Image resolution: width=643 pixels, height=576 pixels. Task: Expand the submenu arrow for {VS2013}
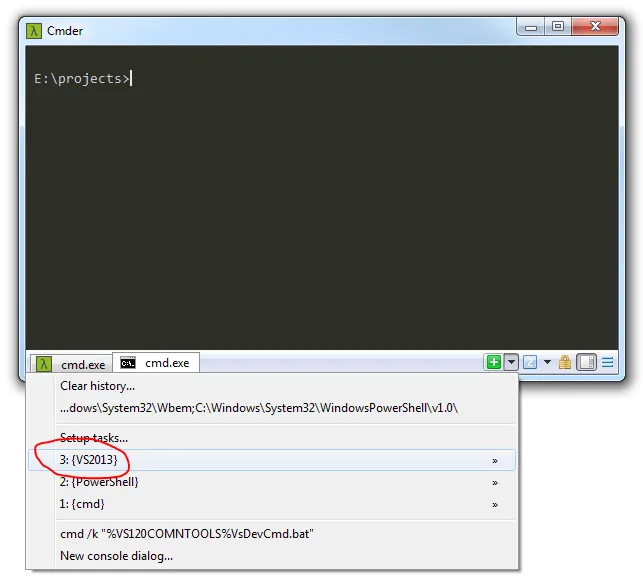(494, 461)
